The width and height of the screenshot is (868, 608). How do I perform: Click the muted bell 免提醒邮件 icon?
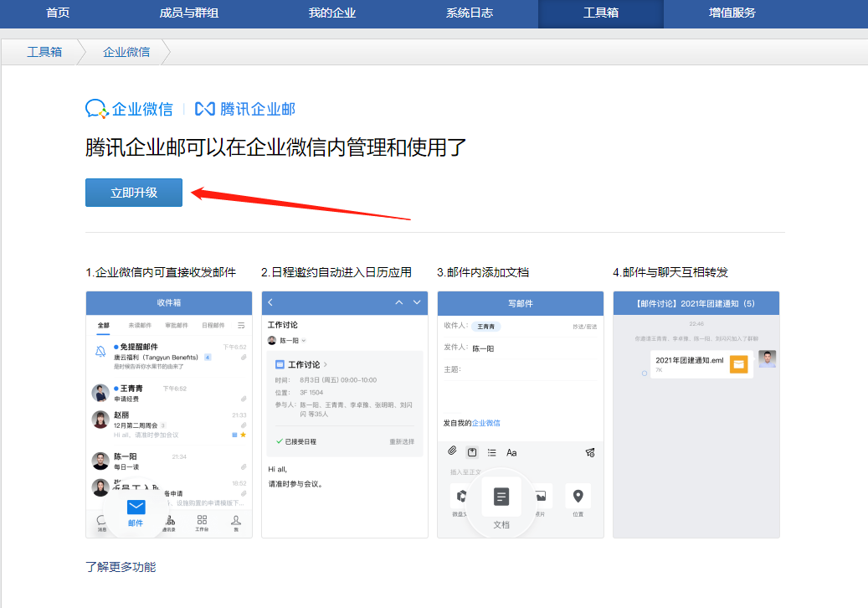coord(101,351)
